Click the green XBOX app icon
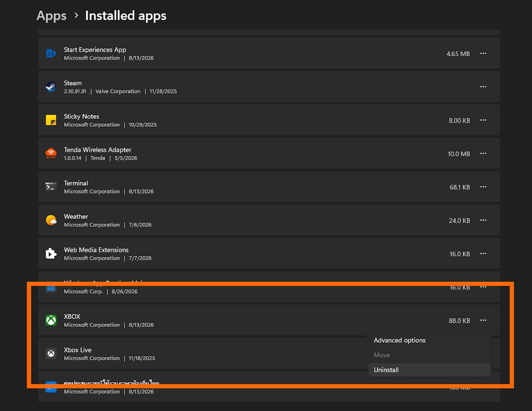Image resolution: width=532 pixels, height=411 pixels. (51, 320)
